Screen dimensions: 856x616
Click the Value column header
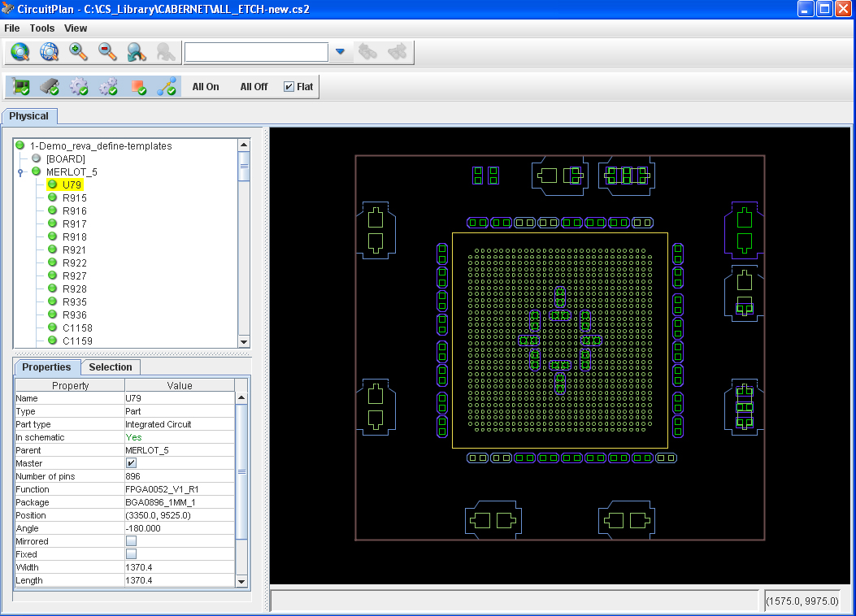click(180, 386)
